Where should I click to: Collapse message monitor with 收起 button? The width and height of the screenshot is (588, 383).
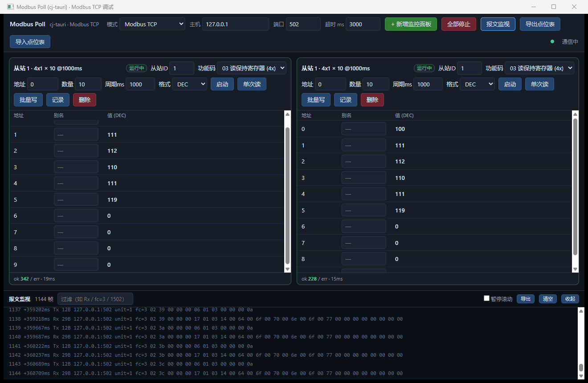[x=570, y=299]
